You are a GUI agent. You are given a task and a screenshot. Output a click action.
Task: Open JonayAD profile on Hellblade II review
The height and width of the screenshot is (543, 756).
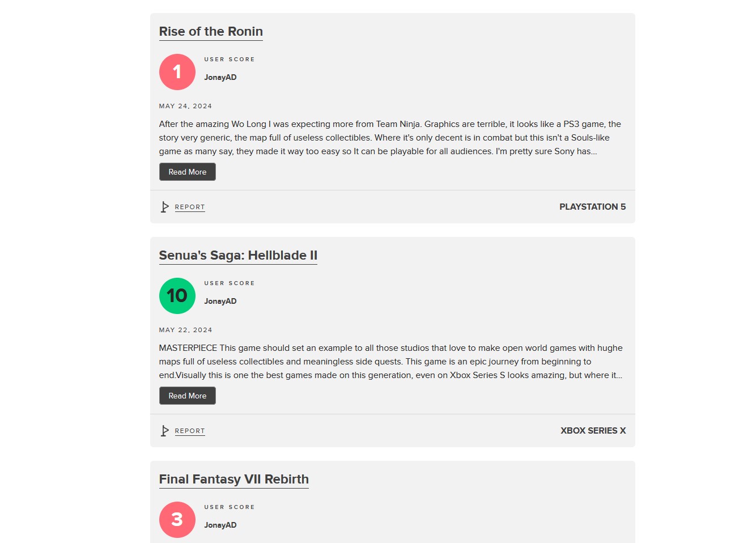[x=220, y=302]
